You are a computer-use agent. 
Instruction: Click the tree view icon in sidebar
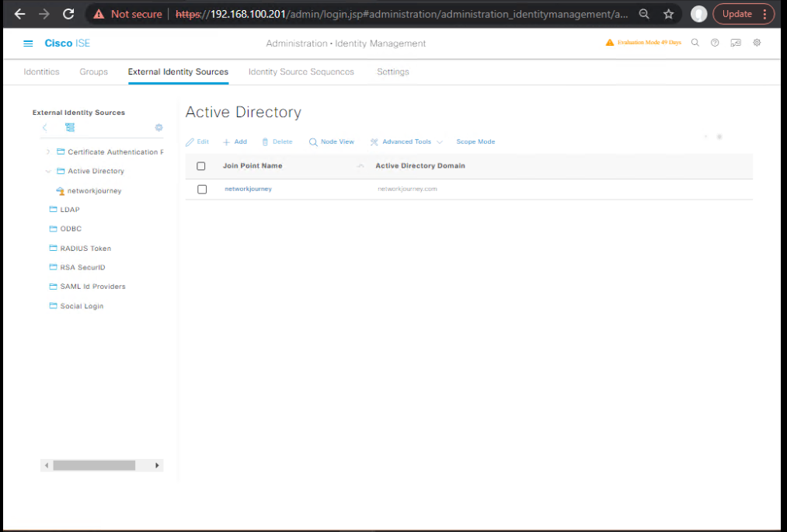70,127
